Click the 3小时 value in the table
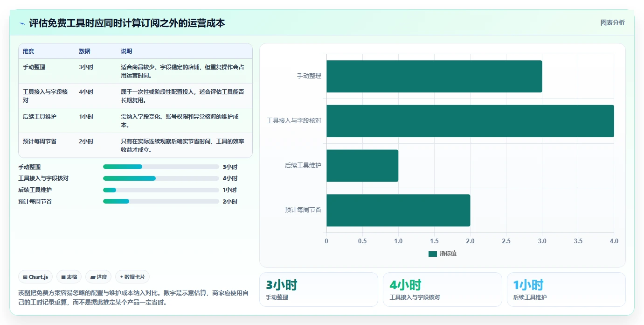The width and height of the screenshot is (644, 325). tap(86, 67)
